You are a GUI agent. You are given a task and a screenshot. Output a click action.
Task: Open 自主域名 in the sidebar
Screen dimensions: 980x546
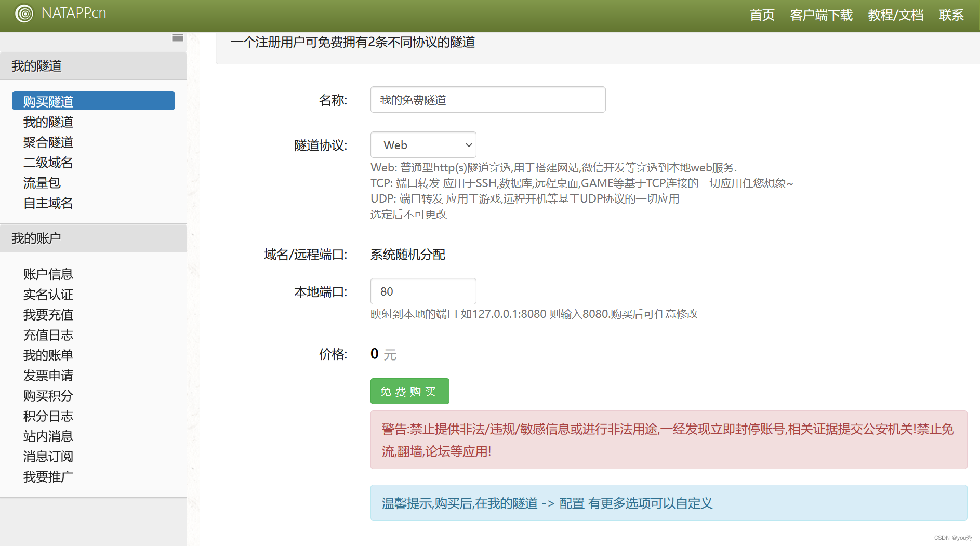click(48, 203)
